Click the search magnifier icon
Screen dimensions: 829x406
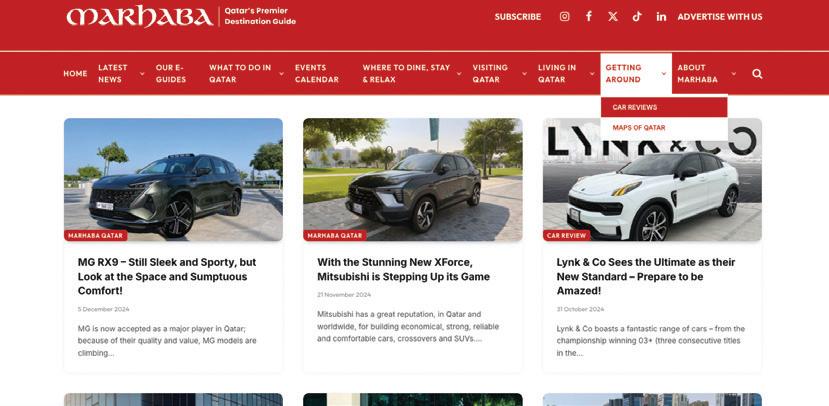[x=757, y=73]
